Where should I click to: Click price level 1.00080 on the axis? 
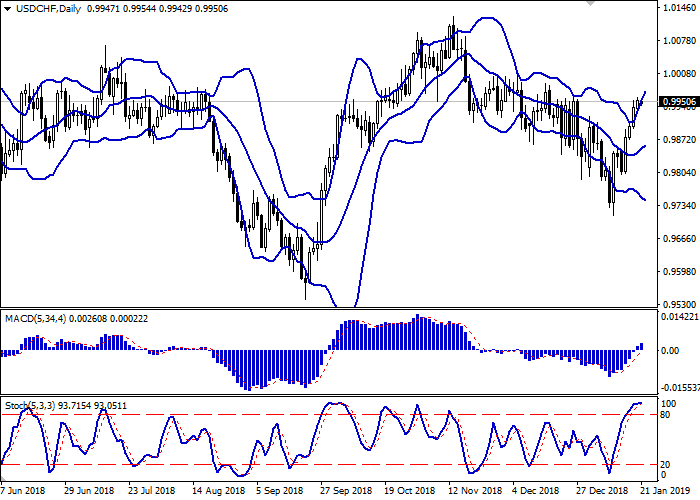pos(679,74)
